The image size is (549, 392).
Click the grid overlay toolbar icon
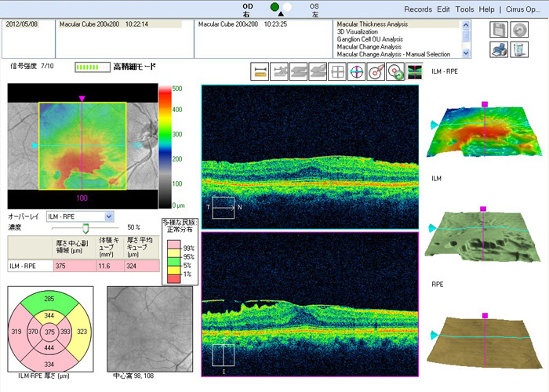(x=337, y=71)
